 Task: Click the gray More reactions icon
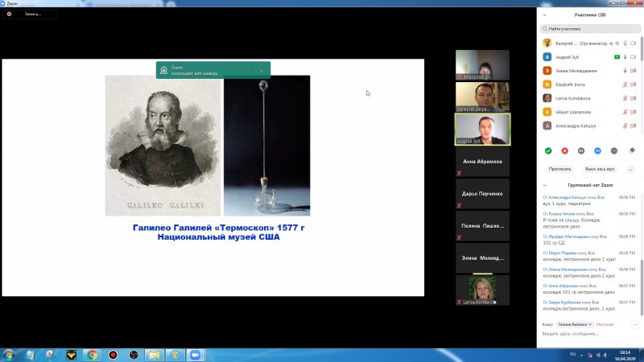[x=614, y=151]
